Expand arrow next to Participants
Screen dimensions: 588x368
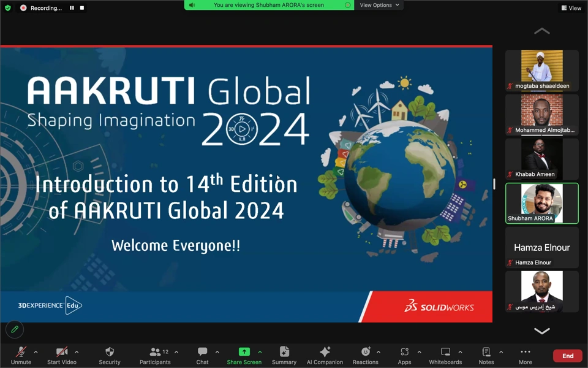[176, 352]
